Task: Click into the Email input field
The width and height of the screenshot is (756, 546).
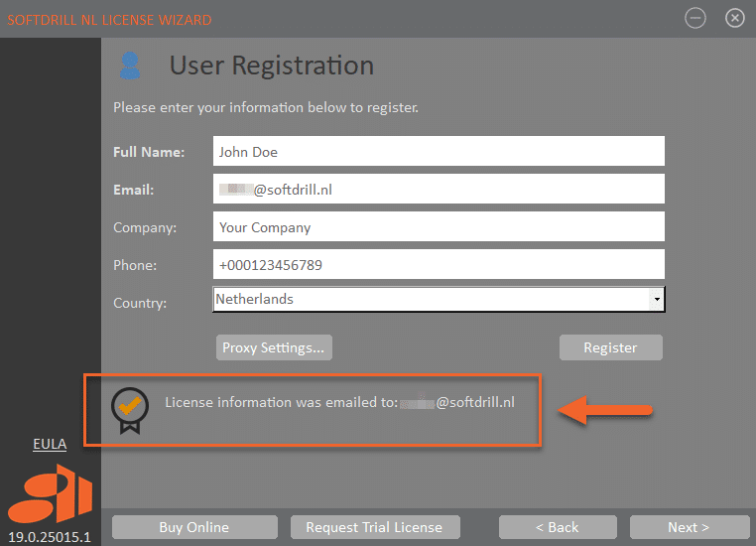Action: pyautogui.click(x=439, y=190)
